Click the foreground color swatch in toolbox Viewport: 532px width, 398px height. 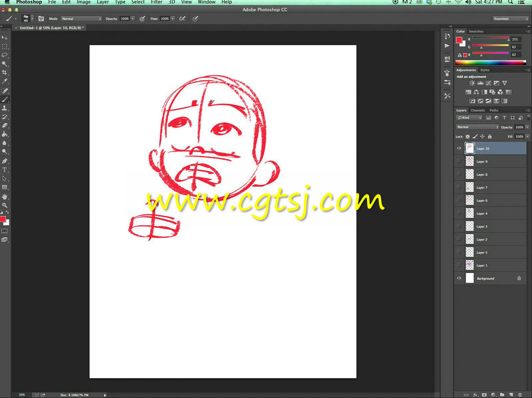tap(3, 219)
